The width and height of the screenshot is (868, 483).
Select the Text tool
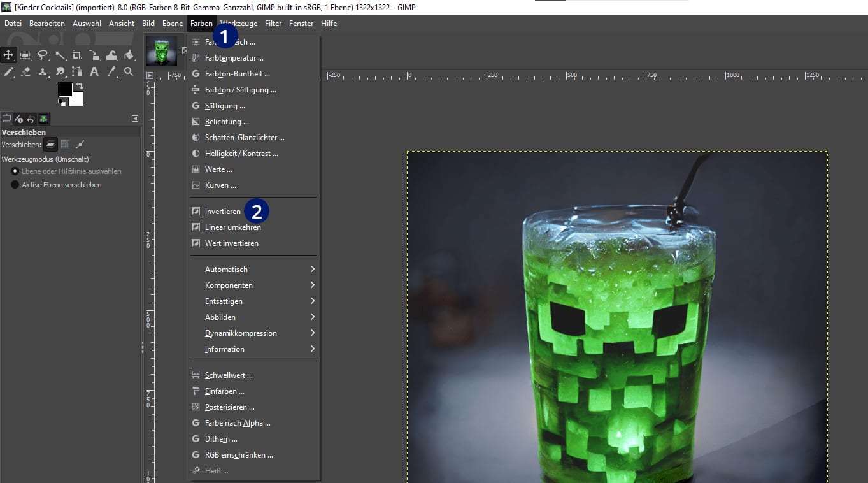click(x=94, y=72)
